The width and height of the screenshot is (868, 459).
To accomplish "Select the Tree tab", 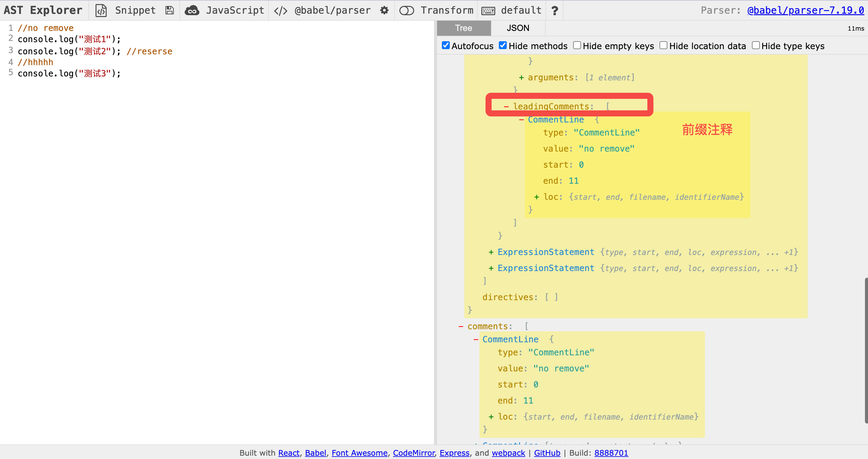I will click(463, 28).
